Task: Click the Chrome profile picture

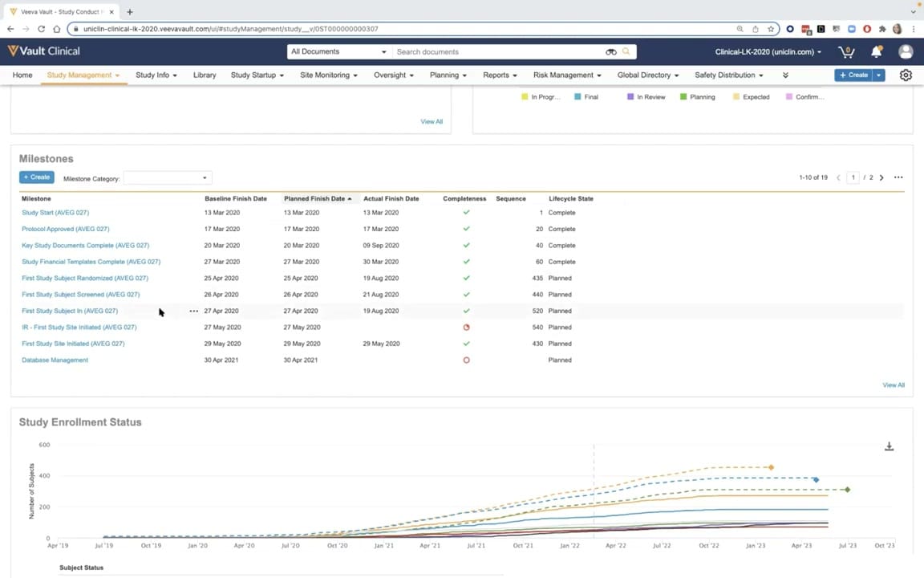Action: [898, 29]
